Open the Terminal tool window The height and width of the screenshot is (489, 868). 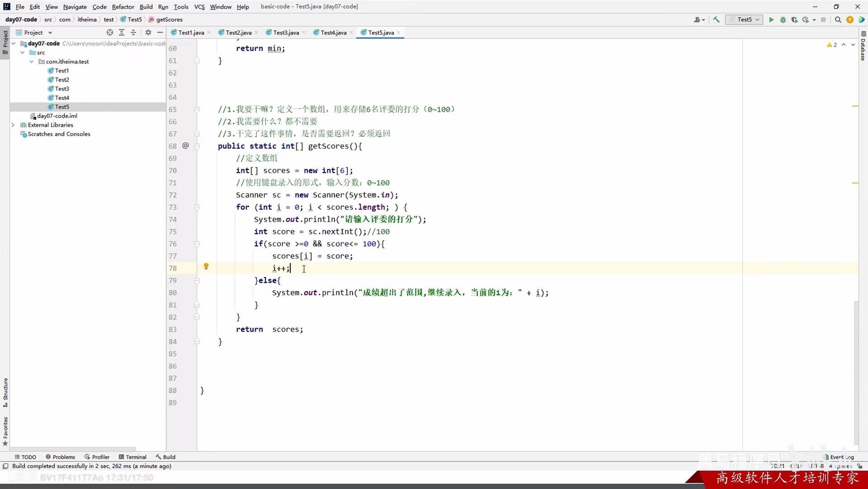pos(133,457)
